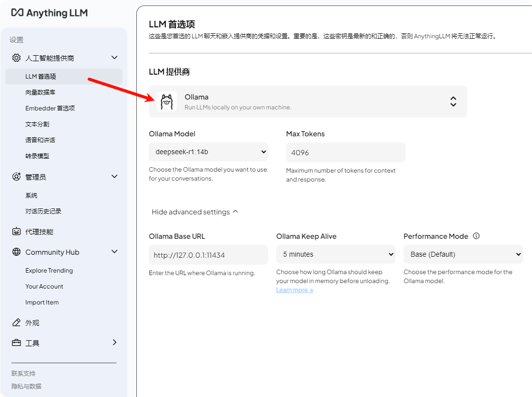The image size is (532, 397).
Task: Click the toolbox icon beside 工具
Action: [x=16, y=343]
